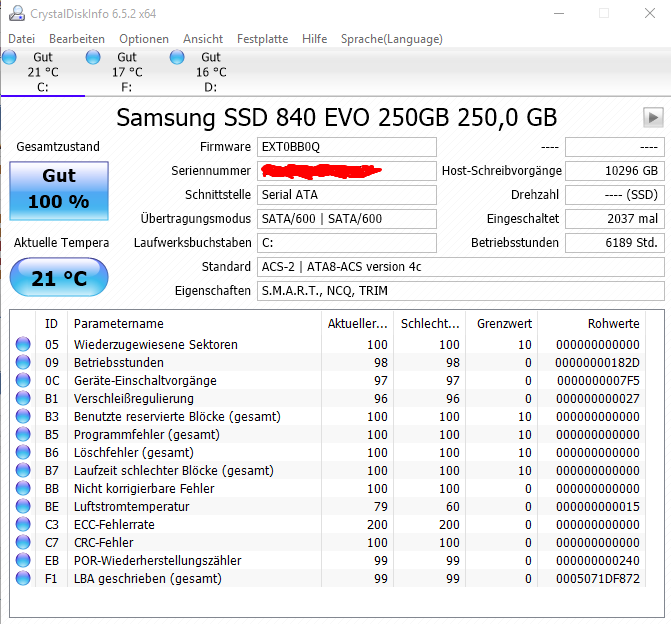Click the Grenzwert column header

click(x=502, y=324)
